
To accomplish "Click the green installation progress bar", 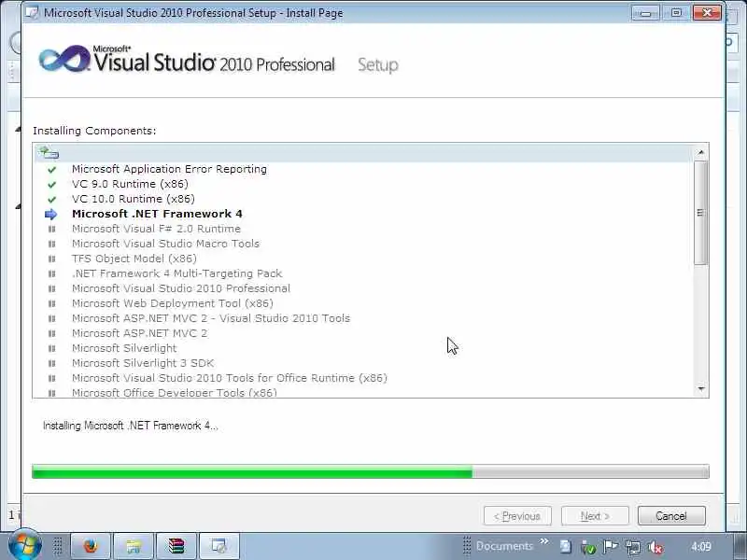I will 370,471.
